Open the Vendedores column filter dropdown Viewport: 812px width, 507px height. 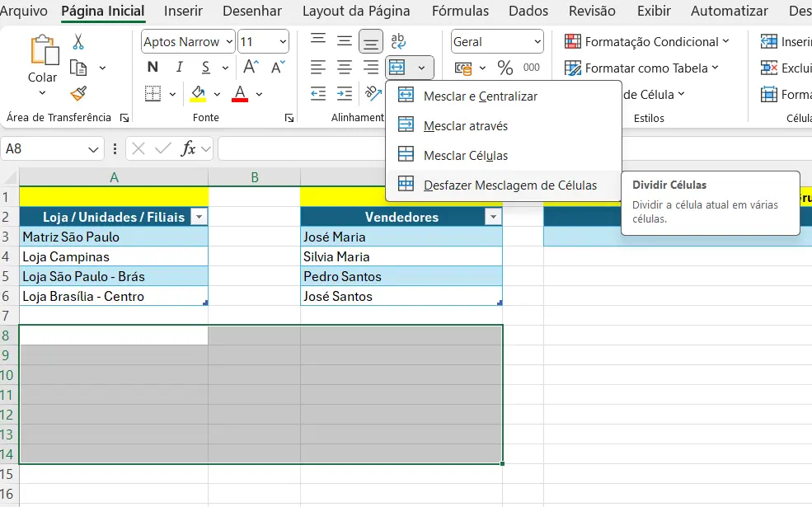[493, 217]
